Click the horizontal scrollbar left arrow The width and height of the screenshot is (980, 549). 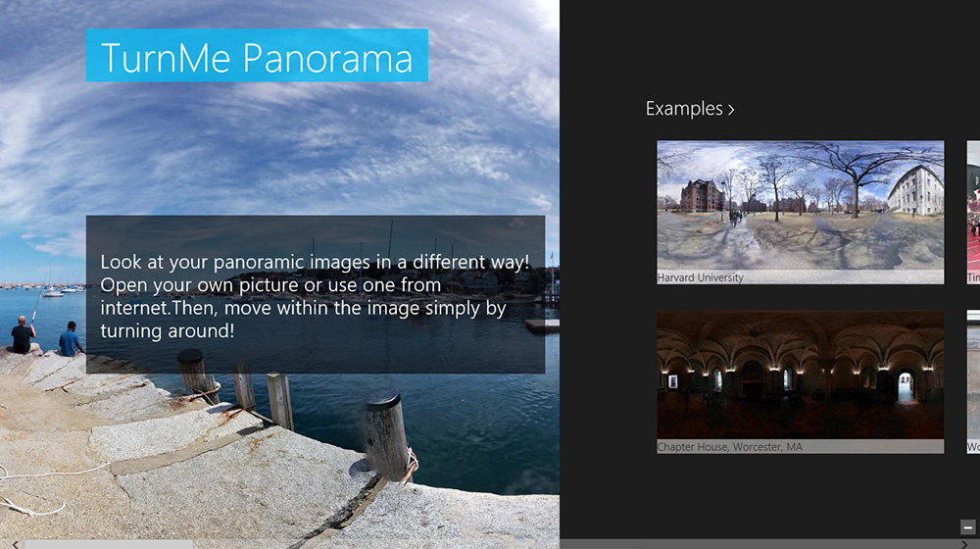[x=15, y=545]
